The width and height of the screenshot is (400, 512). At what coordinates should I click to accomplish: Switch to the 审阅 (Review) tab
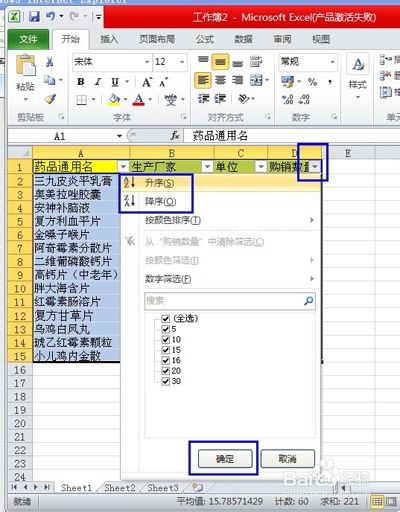coord(282,39)
